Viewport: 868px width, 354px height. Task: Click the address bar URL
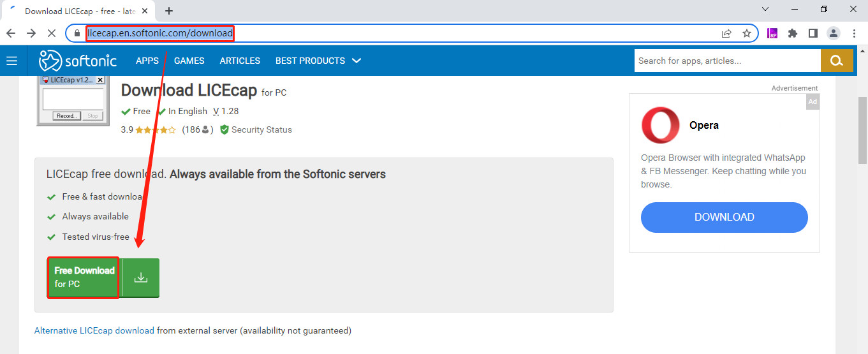coord(160,33)
